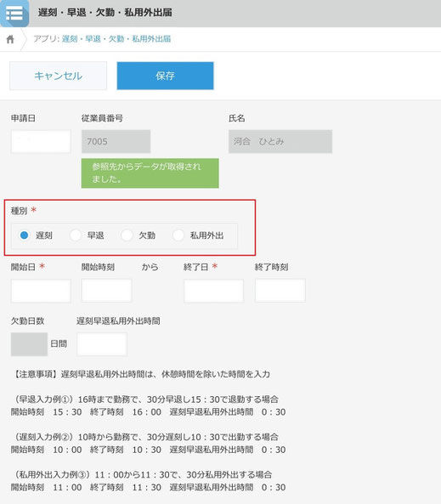Select the 欠勤 radio button
Image resolution: width=441 pixels, height=504 pixels.
tap(127, 235)
